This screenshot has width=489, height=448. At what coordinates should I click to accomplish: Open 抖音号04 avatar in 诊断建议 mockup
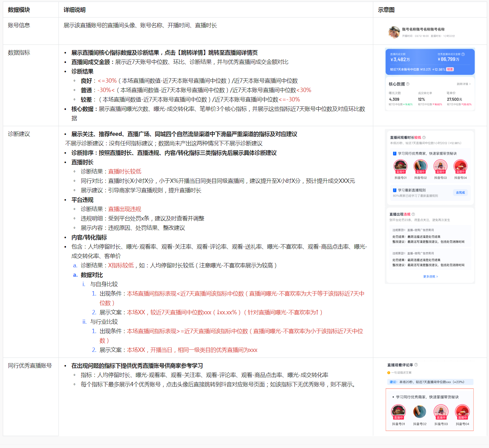click(461, 166)
